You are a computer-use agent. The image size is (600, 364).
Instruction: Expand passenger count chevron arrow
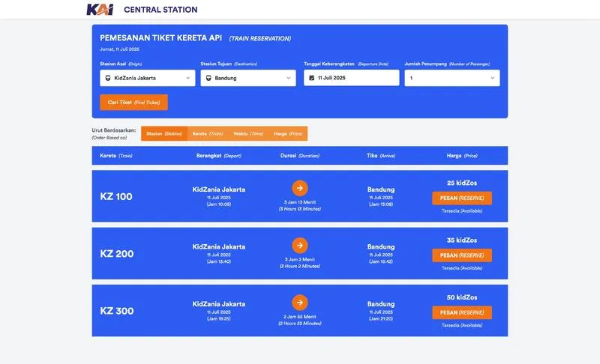point(493,78)
